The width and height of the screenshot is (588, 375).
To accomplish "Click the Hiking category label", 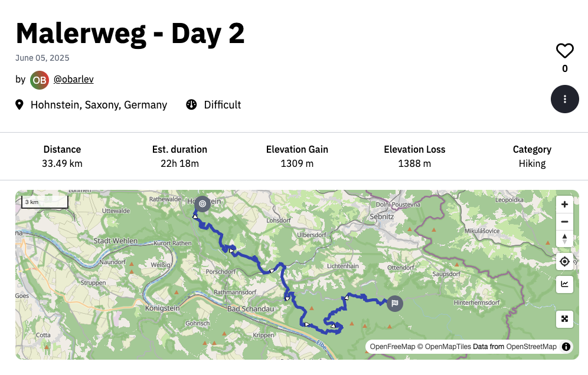I will [532, 163].
